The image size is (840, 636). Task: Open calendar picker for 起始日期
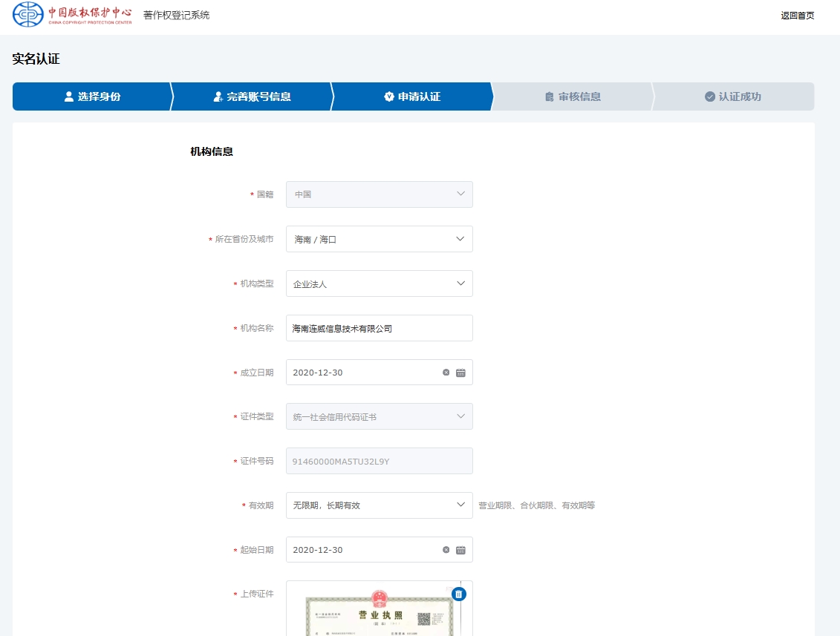coord(460,550)
